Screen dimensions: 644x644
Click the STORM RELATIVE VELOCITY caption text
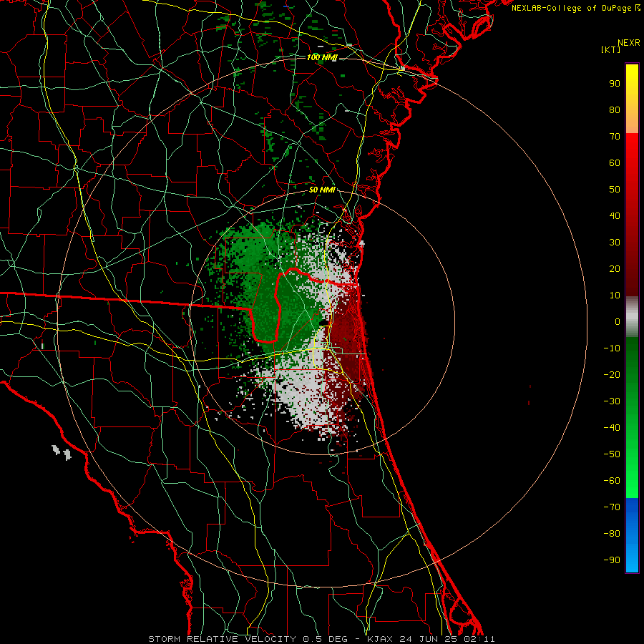[224, 639]
